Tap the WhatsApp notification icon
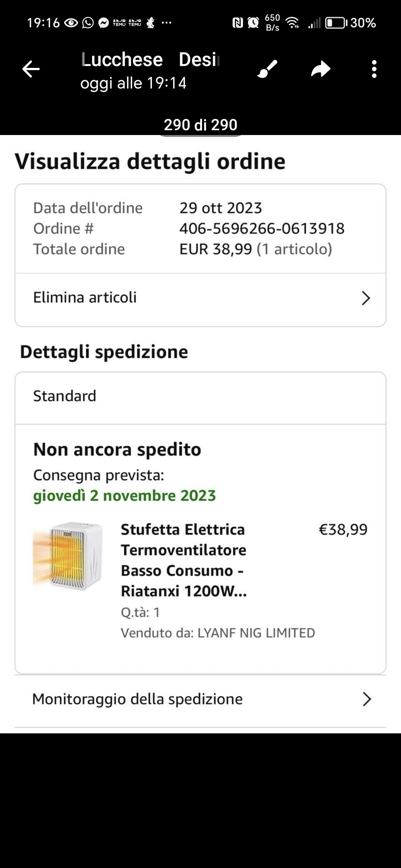401x868 pixels. pyautogui.click(x=88, y=23)
